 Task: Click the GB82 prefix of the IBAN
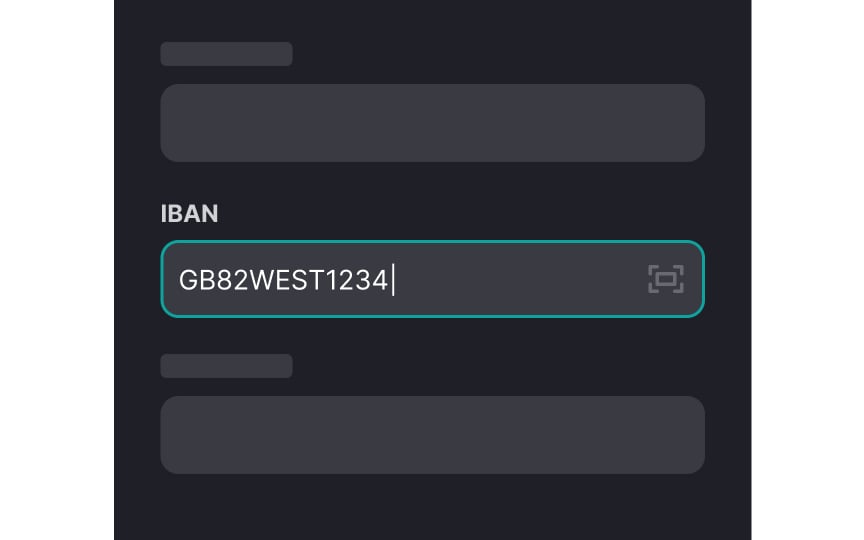point(214,280)
